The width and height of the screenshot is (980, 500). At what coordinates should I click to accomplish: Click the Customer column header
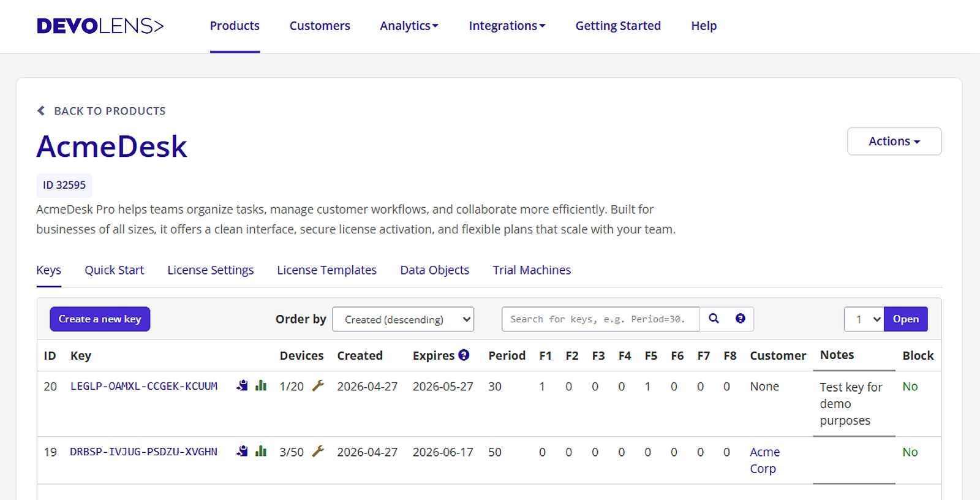[778, 355]
